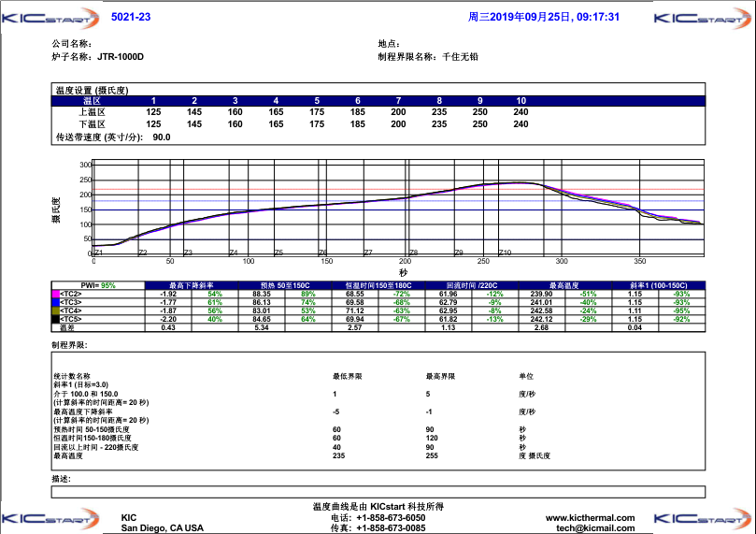Viewport: 756px width, 534px height.
Task: Click the 温差 peak temperature difference 2.68
Action: pos(541,327)
